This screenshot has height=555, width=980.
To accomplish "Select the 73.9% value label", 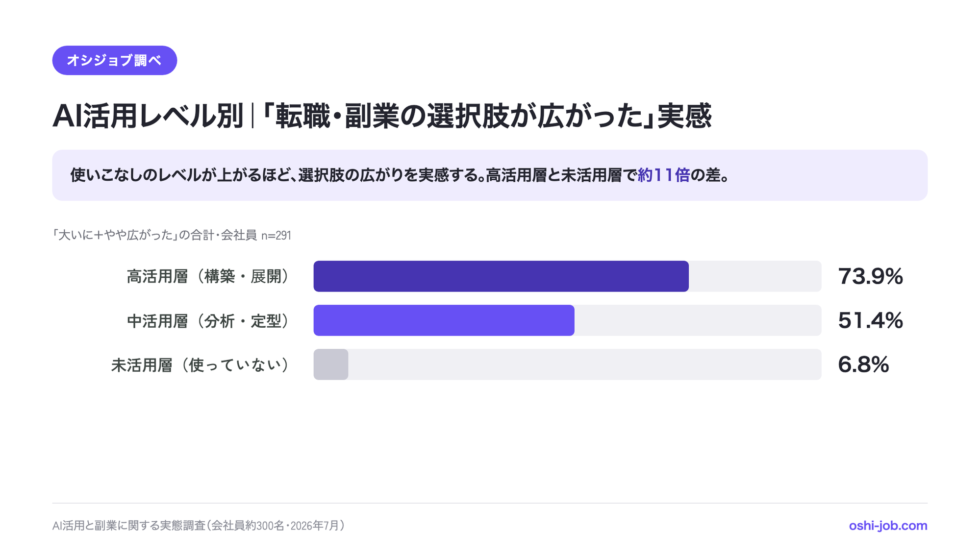I will point(870,276).
